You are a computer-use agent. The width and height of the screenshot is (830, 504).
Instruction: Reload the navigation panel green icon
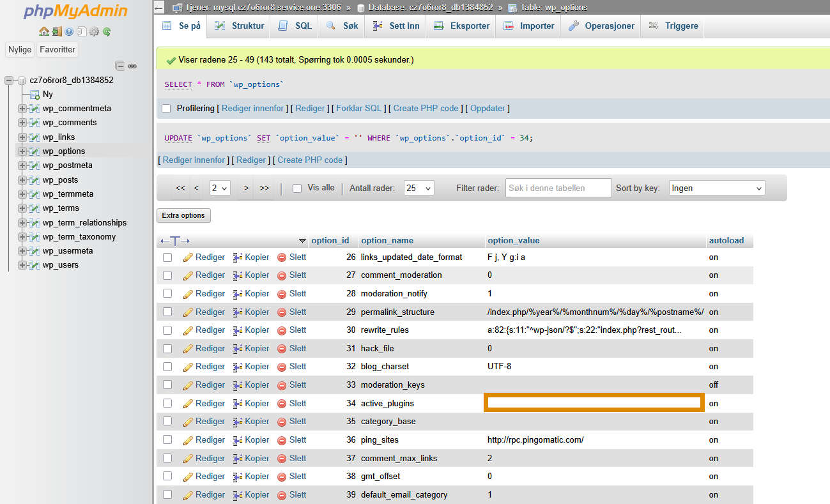[x=107, y=31]
